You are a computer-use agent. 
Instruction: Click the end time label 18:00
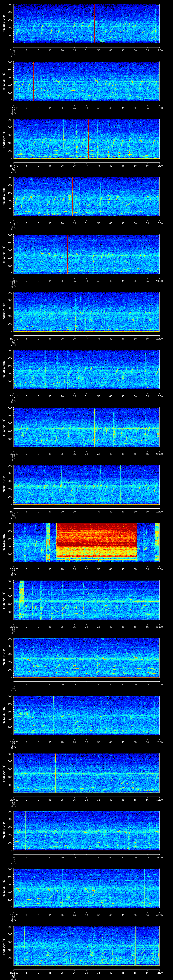tap(159, 108)
